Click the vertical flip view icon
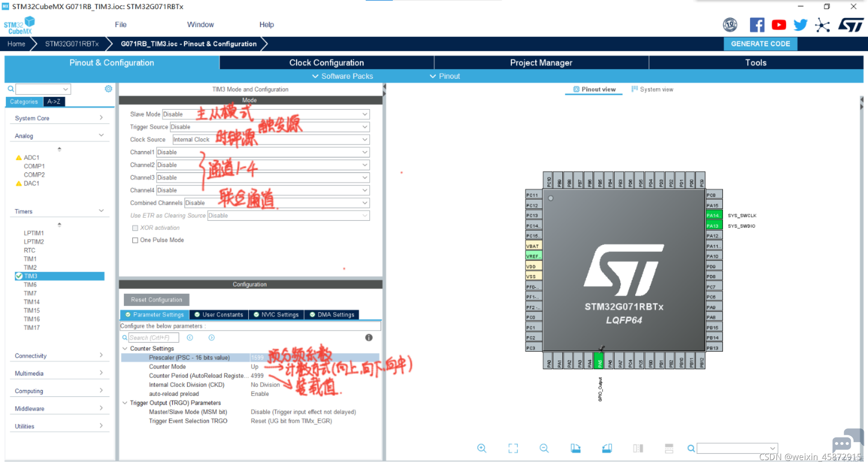The width and height of the screenshot is (868, 466). (638, 448)
